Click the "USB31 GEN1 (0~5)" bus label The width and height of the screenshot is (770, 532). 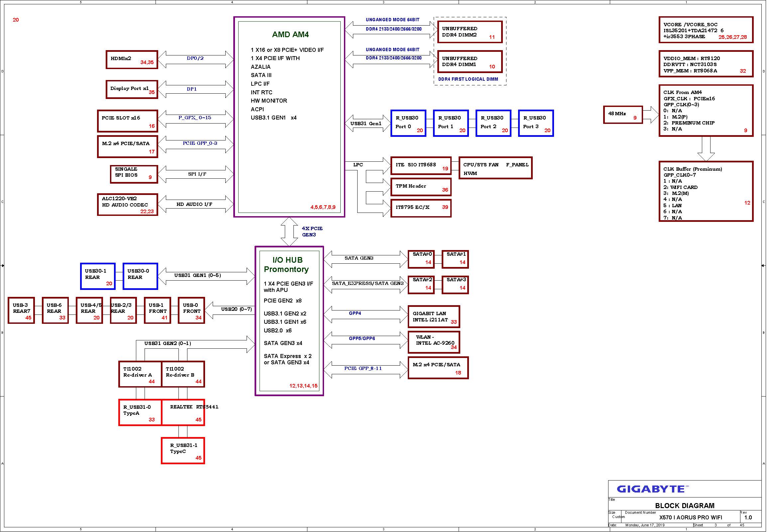coord(198,276)
